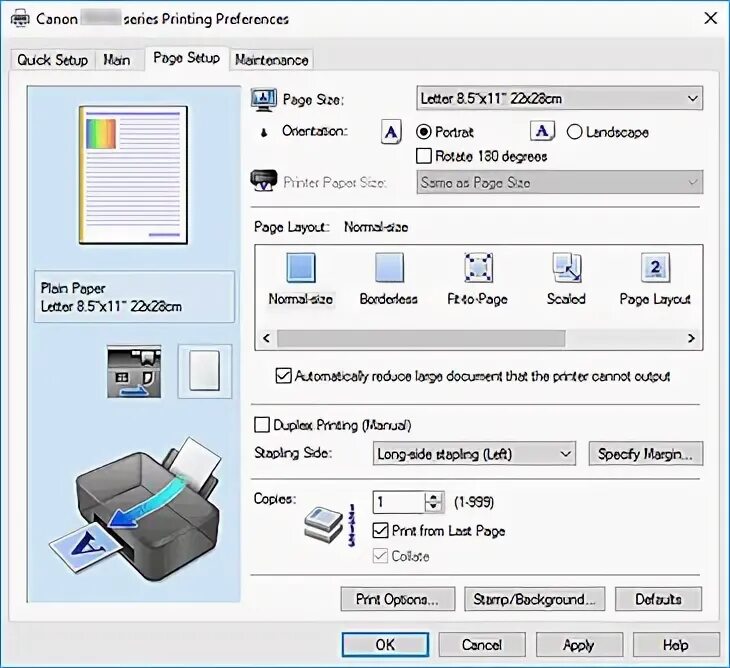Screen dimensions: 730x668
Task: Click the Canon printer title bar icon
Action: click(20, 19)
